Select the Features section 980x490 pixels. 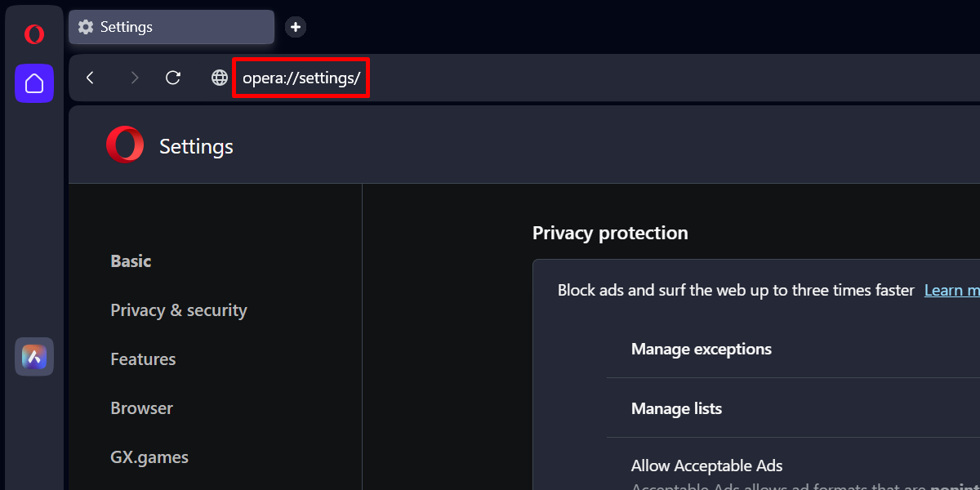click(143, 359)
